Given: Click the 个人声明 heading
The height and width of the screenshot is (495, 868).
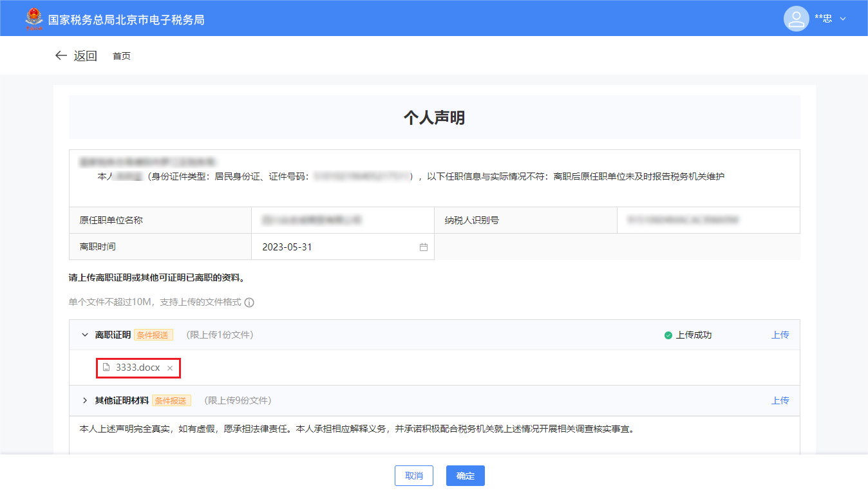Looking at the screenshot, I should 434,118.
